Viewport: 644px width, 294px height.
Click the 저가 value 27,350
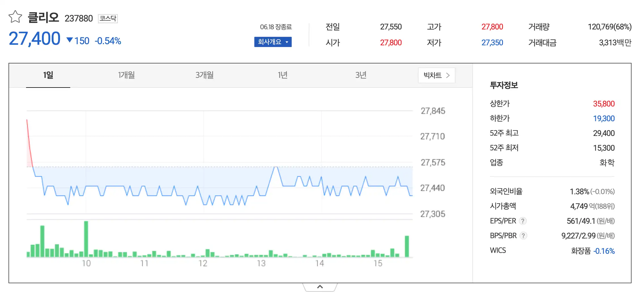492,43
